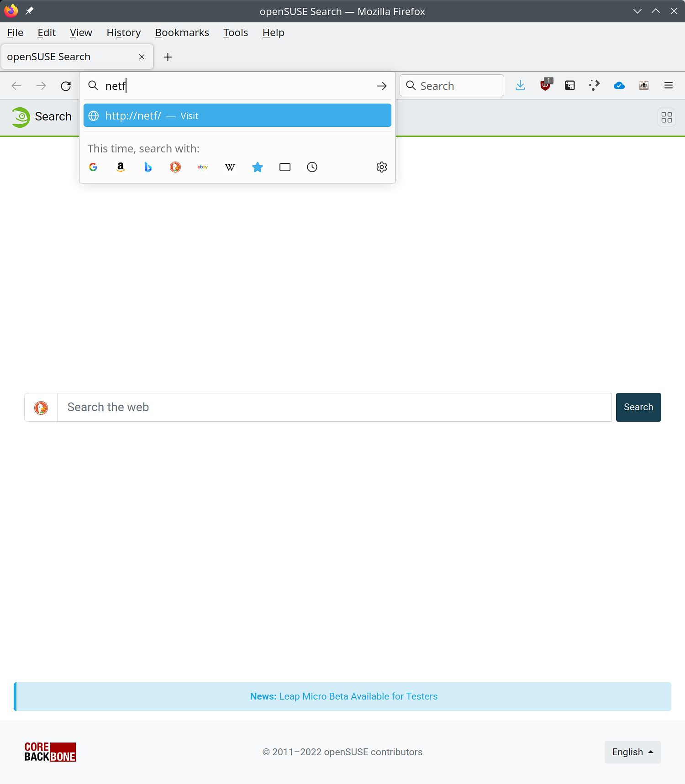Open the blue cloud extension icon
This screenshot has width=685, height=784.
[x=619, y=85]
